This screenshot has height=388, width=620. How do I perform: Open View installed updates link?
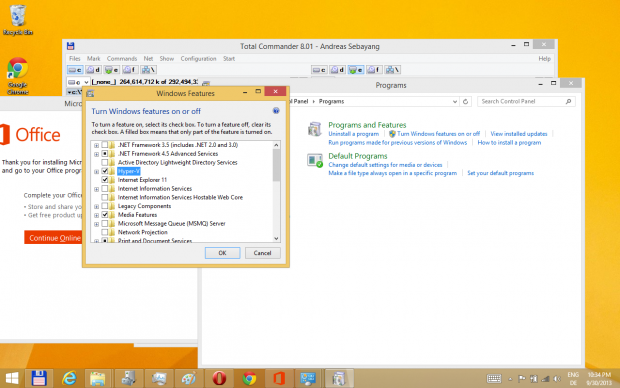click(519, 134)
